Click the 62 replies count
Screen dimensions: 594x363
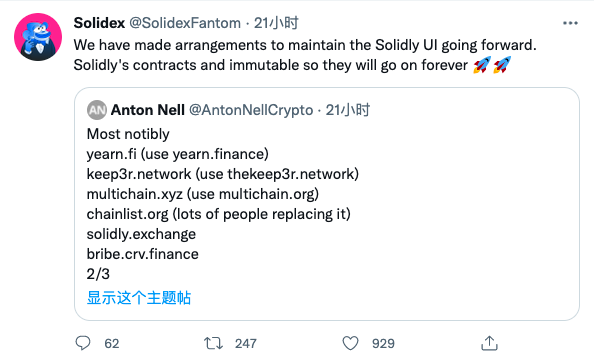112,344
